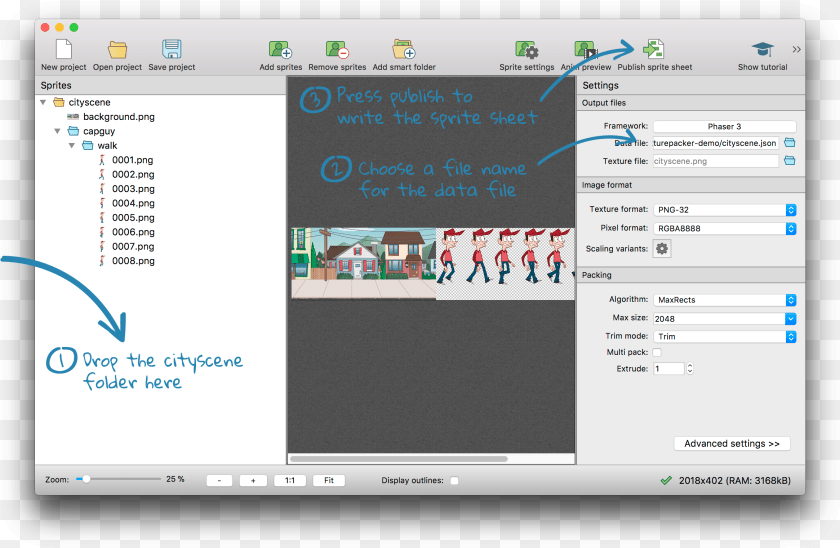Click the horizontal canvas scrollbar
Image resolution: width=840 pixels, height=548 pixels.
[399, 459]
